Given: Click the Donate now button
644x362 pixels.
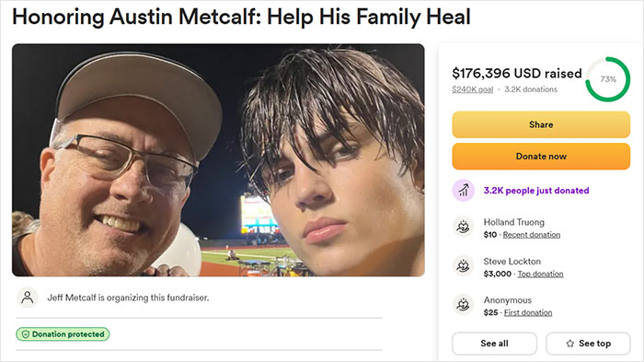Looking at the screenshot, I should click(x=541, y=157).
